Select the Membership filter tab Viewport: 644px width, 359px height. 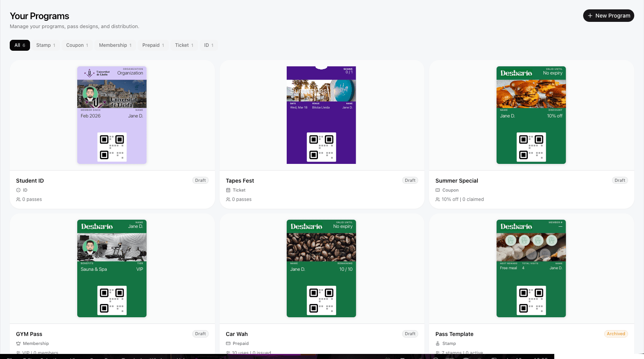pyautogui.click(x=115, y=45)
